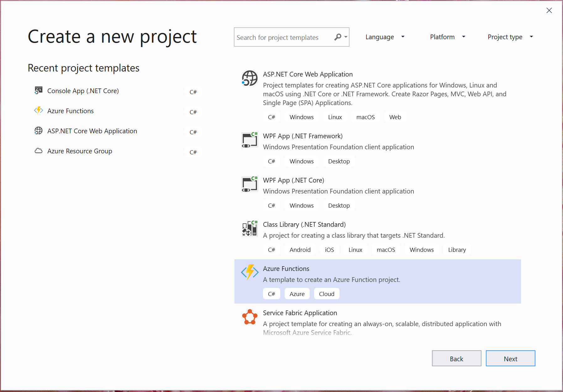Click the Service Fabric Application icon

(x=250, y=317)
